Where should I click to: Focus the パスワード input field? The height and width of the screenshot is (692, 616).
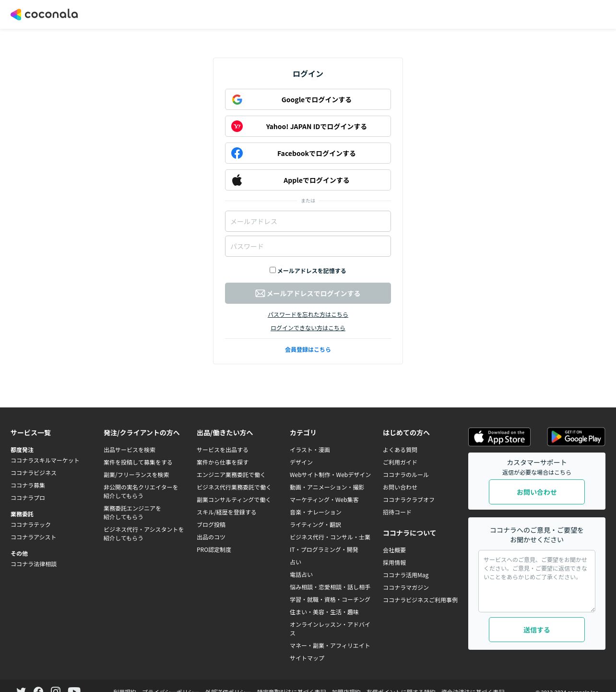tap(308, 246)
